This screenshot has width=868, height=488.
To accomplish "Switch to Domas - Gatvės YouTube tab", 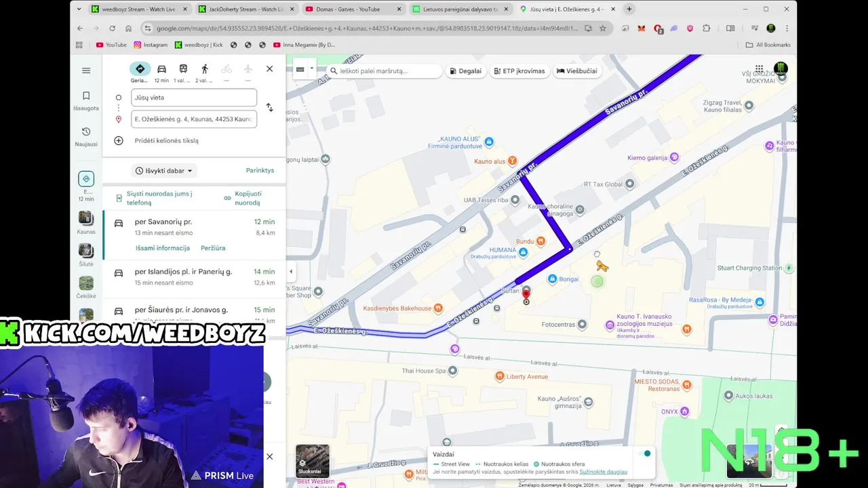I will click(x=353, y=9).
